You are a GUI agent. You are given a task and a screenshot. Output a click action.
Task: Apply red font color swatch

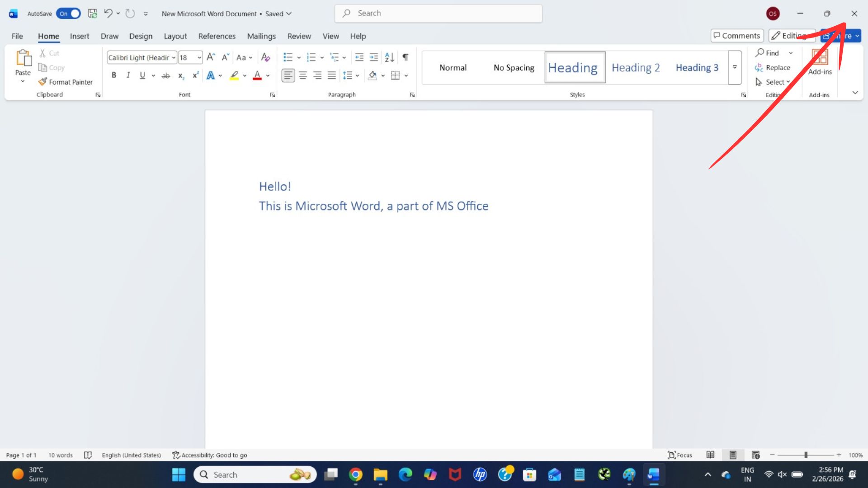tap(257, 75)
